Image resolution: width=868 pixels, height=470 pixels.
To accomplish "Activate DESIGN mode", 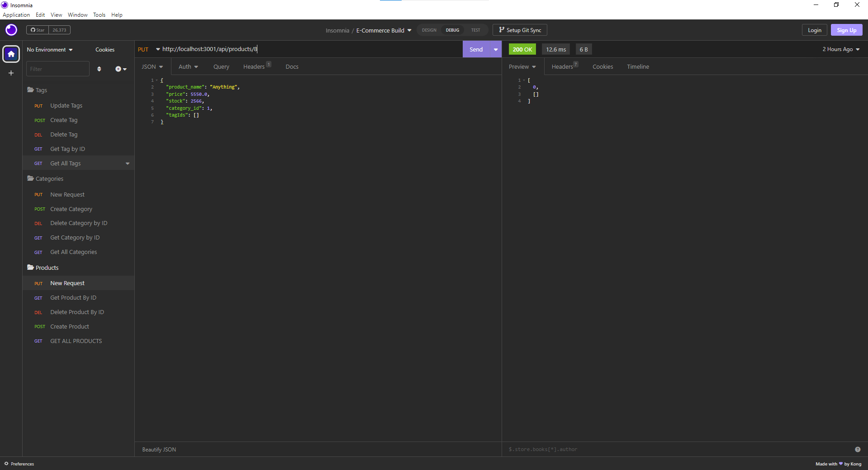I will click(429, 30).
